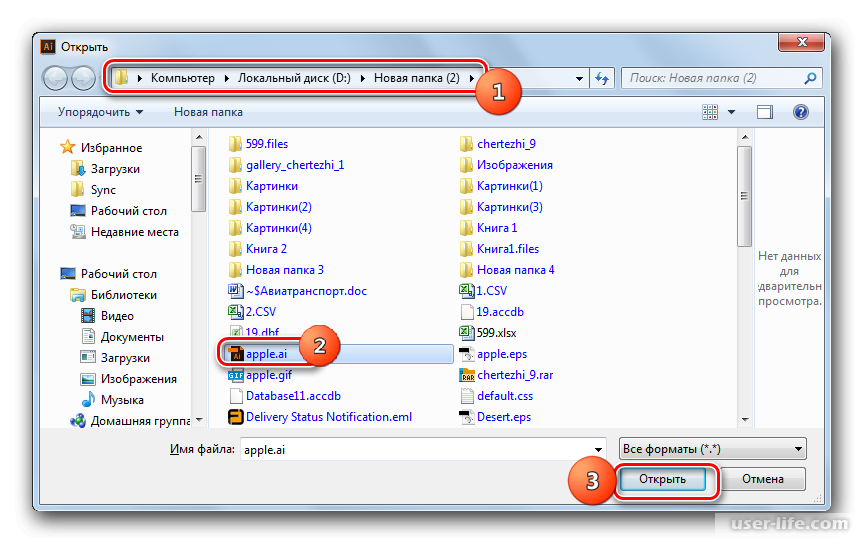Click the Открыть button
This screenshot has width=864, height=544.
pyautogui.click(x=662, y=479)
